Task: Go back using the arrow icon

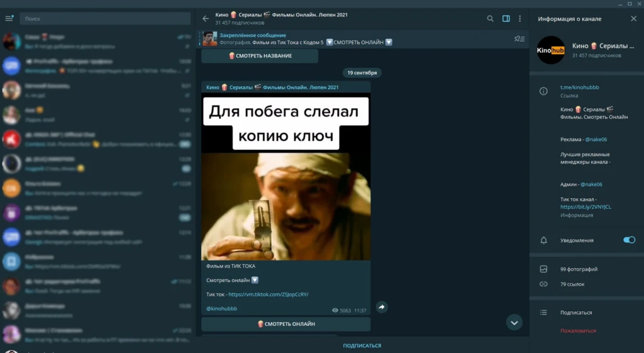Action: point(206,18)
